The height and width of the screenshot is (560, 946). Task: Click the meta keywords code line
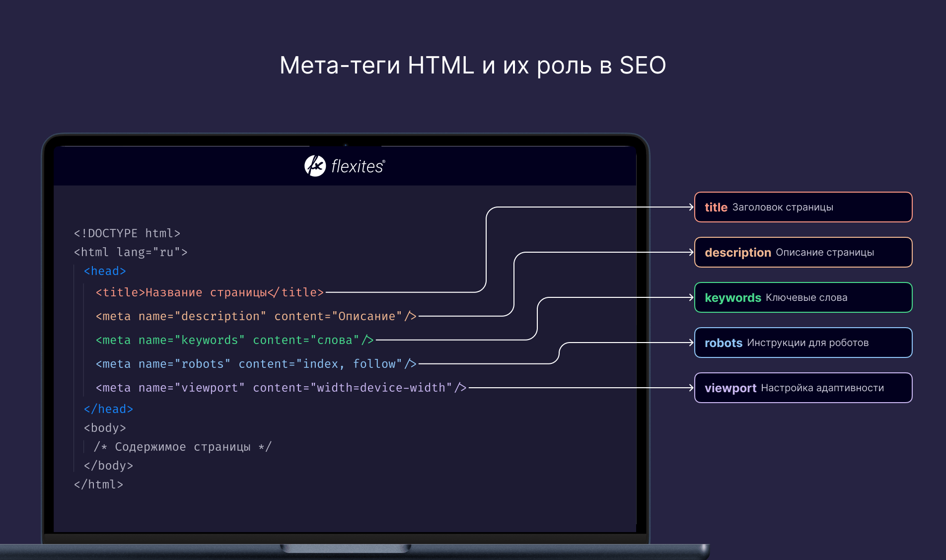(234, 340)
